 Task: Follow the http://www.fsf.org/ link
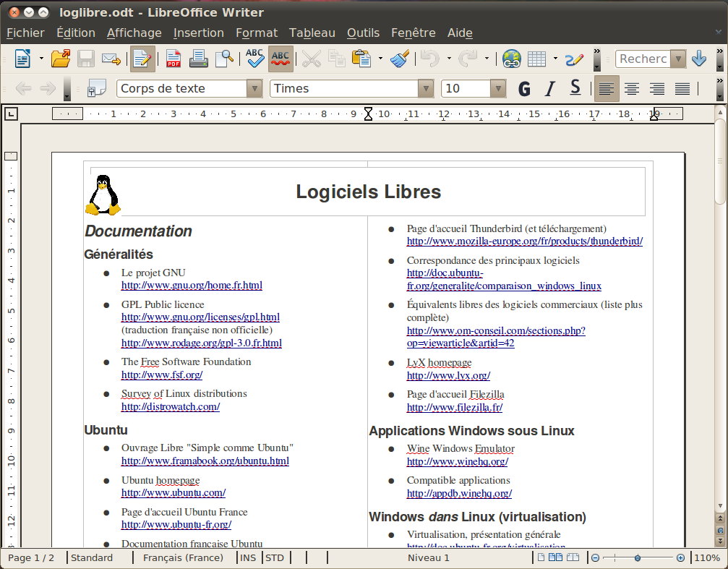161,375
